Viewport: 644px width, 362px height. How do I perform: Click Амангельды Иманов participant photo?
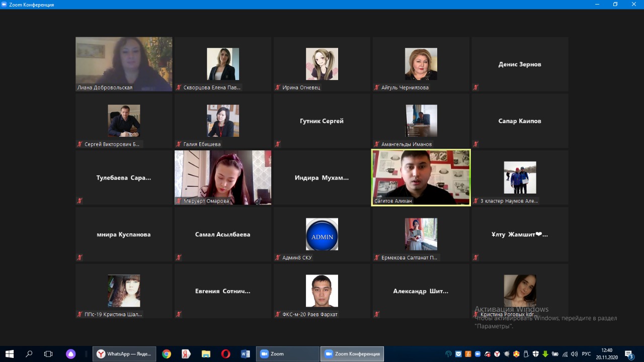(x=421, y=121)
